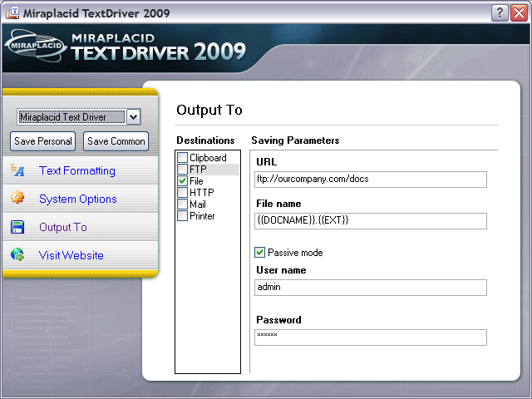Enable the Printer destination checkbox
532x399 pixels.
coord(183,216)
